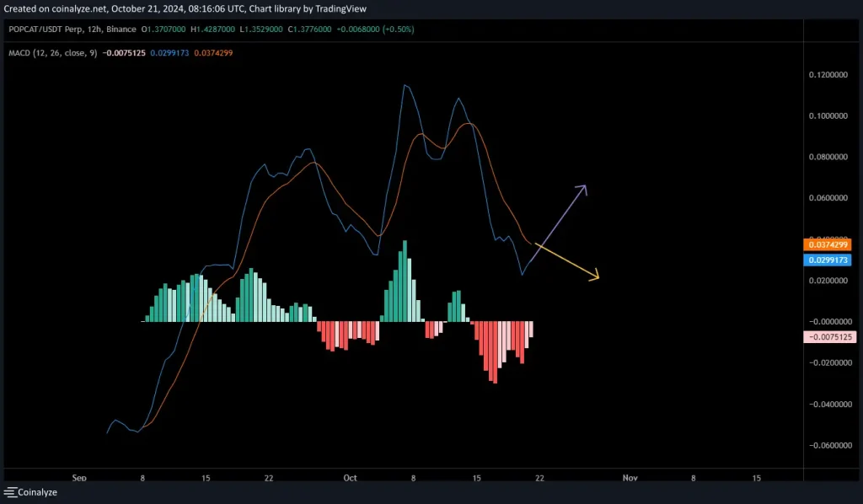
Task: Select the MACD (12, 26, close, 9) legend
Action: pos(55,51)
